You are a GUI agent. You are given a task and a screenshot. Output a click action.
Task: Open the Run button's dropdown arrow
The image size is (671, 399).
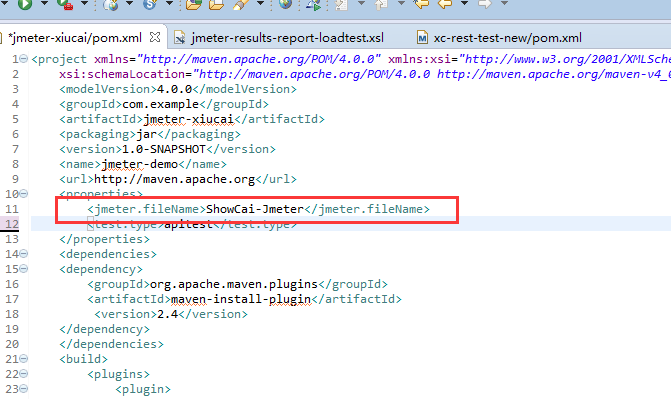point(45,3)
